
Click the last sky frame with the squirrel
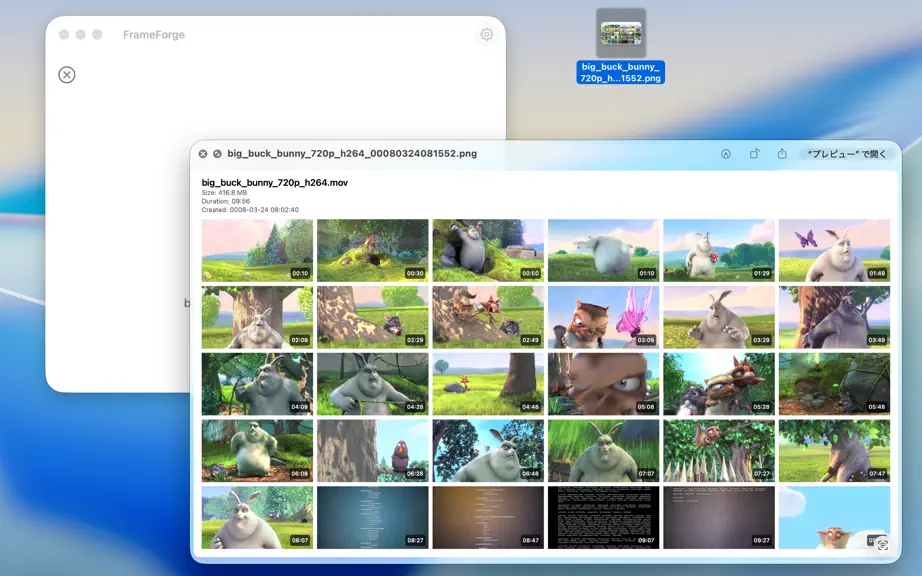pyautogui.click(x=834, y=518)
